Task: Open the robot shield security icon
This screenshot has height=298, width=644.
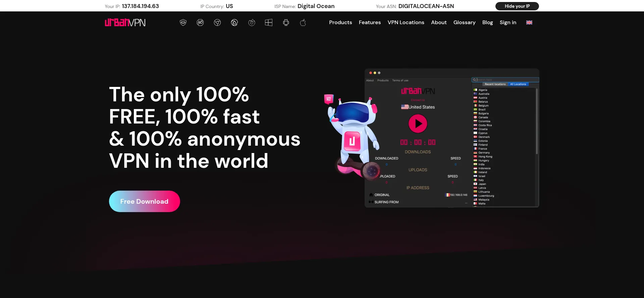Action: tap(183, 22)
